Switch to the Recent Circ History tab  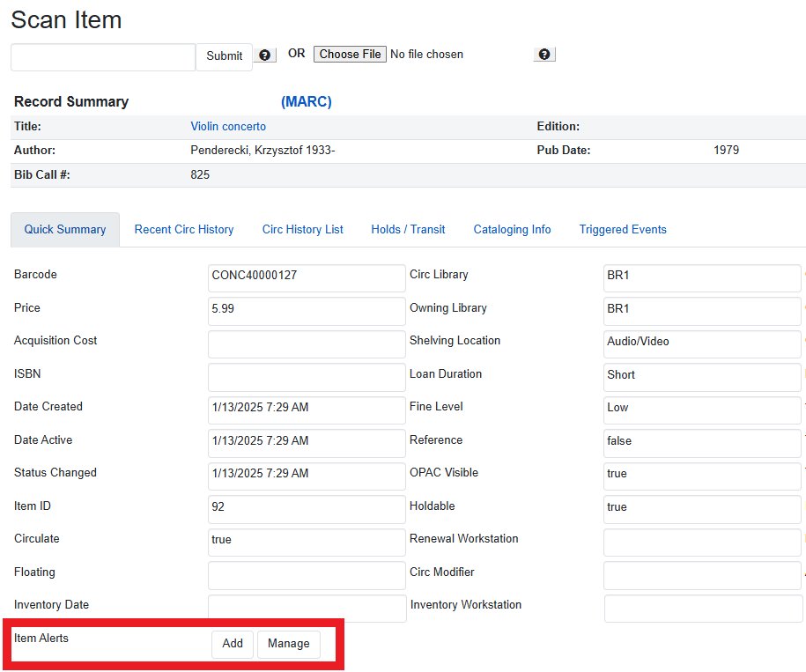[x=183, y=229]
